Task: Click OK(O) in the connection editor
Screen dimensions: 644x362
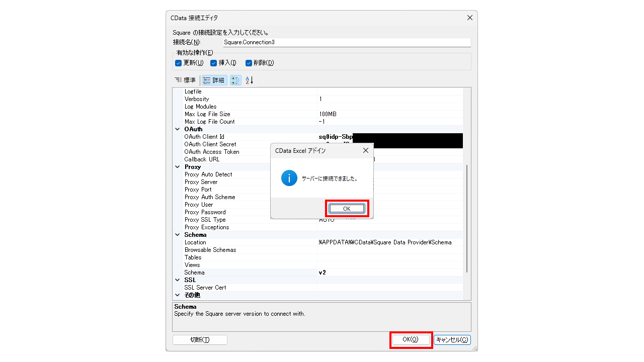Action: [411, 340]
